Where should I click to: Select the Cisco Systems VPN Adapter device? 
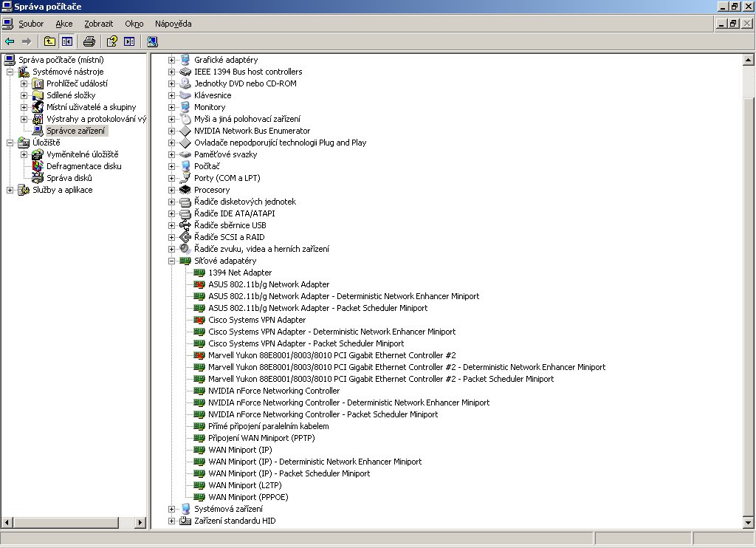[x=256, y=320]
